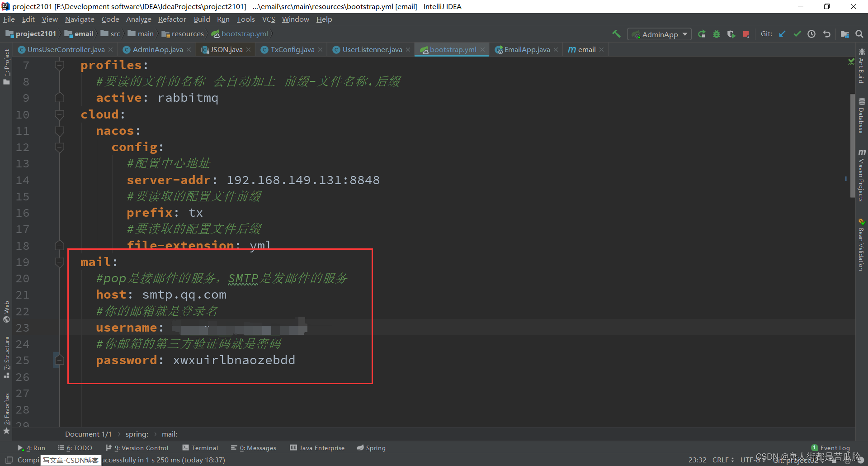Switch to TxConfig.java tab

292,50
